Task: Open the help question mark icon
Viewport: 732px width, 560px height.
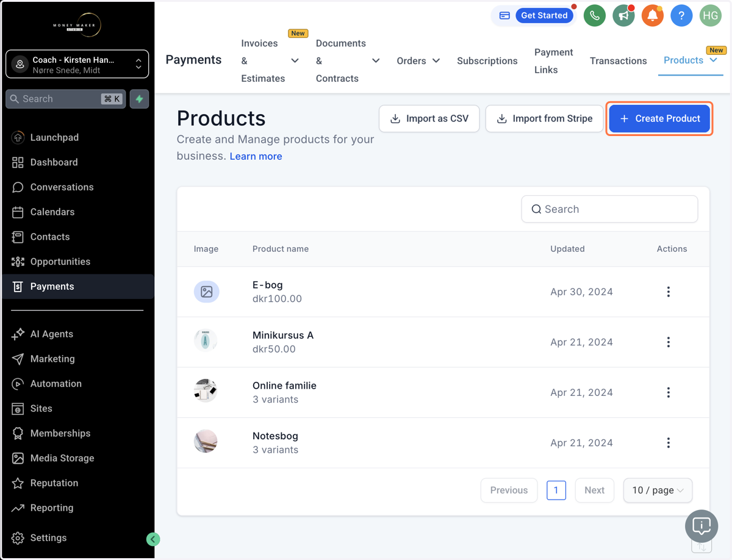Action: click(x=681, y=15)
